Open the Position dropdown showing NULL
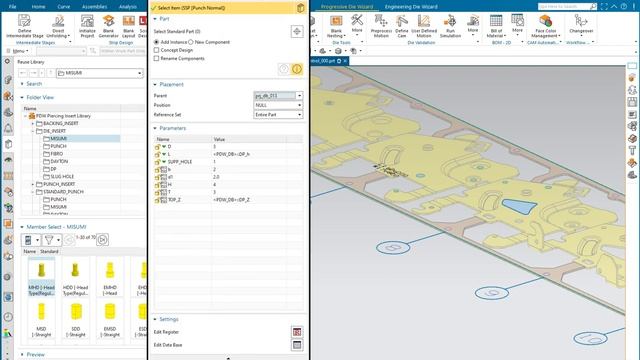The image size is (640, 360). (x=278, y=105)
